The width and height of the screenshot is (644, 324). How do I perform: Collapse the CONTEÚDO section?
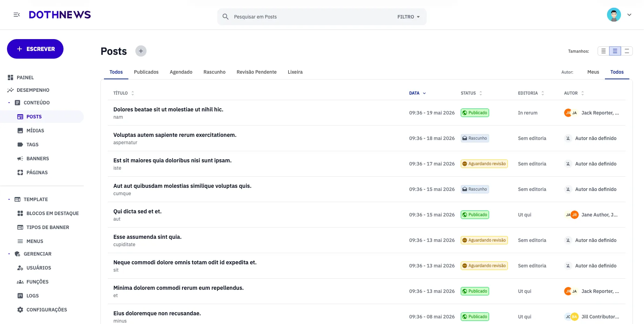click(9, 103)
